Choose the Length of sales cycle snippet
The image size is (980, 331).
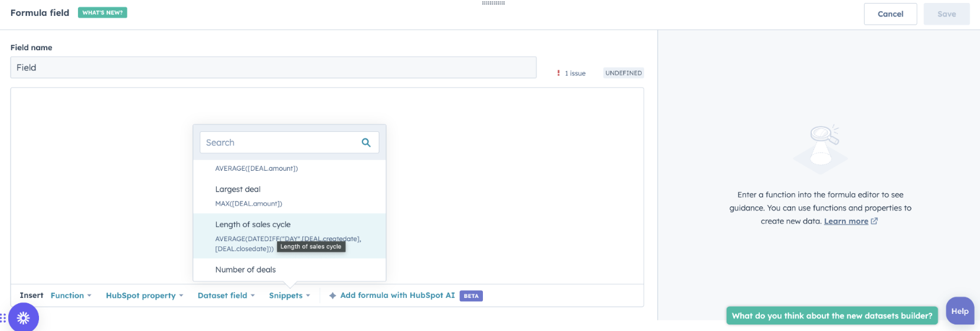tap(289, 236)
